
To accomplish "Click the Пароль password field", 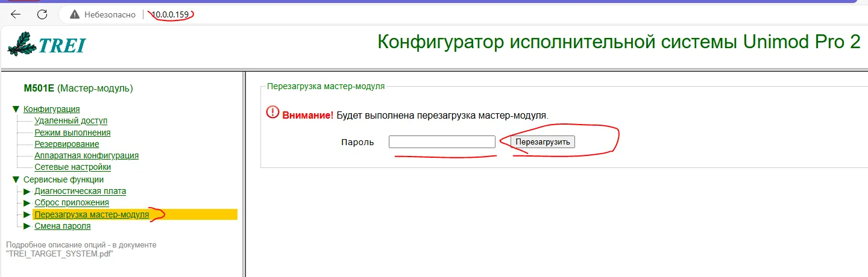I will pyautogui.click(x=442, y=142).
